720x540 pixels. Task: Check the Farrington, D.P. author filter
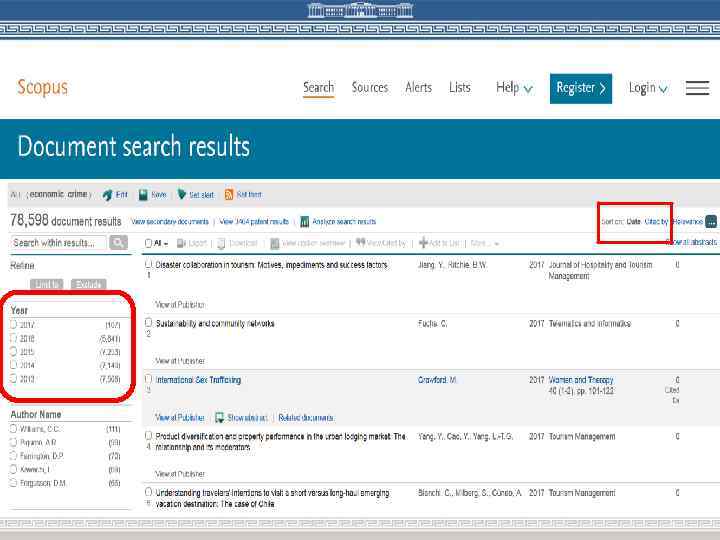(13, 456)
